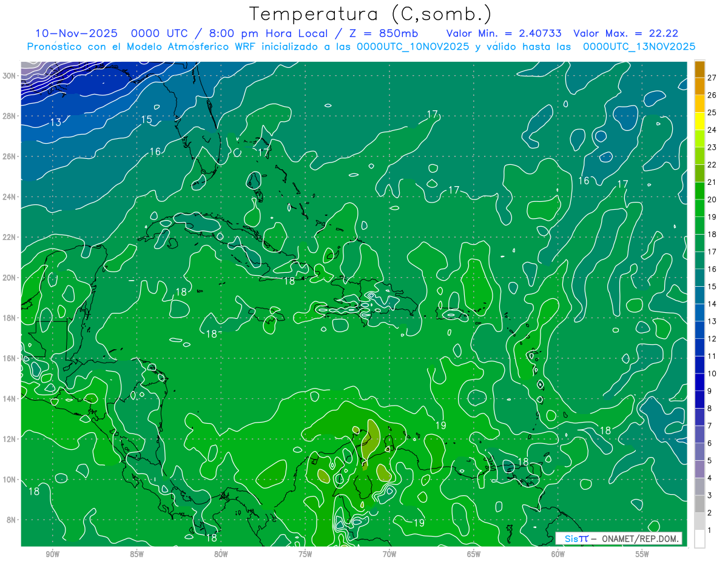The height and width of the screenshot is (562, 728).
Task: Click the color bar legend value "7"
Action: click(710, 426)
